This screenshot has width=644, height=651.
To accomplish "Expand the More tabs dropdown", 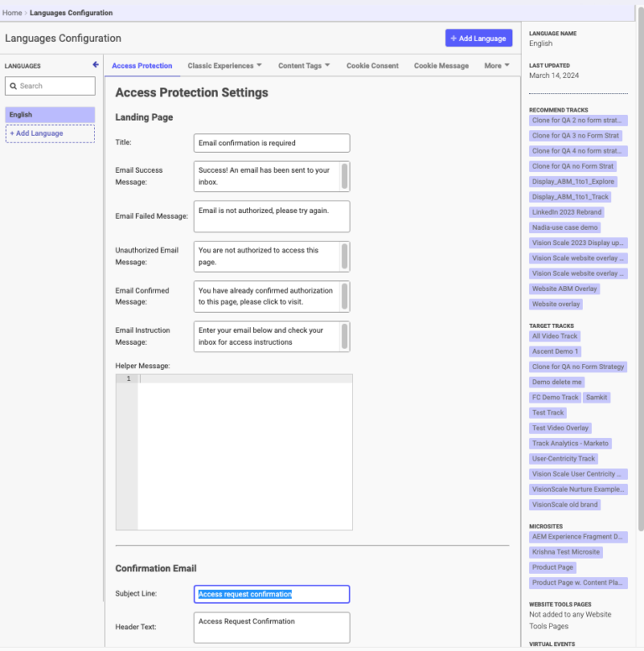I will [x=496, y=65].
